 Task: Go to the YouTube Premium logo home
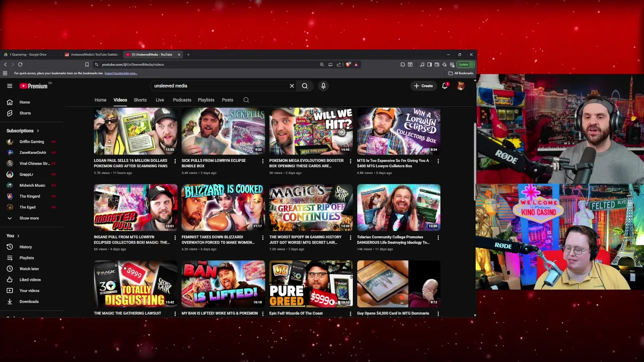click(34, 86)
